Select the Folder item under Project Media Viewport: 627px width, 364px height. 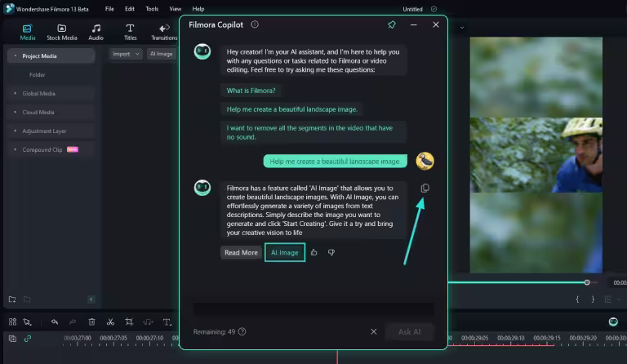[x=37, y=75]
